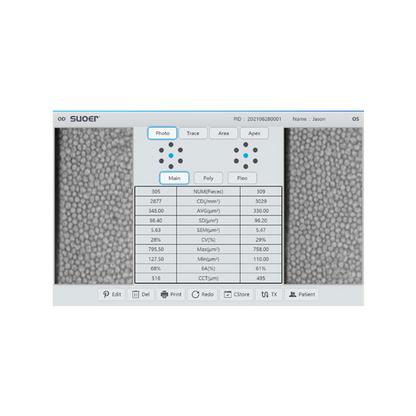
Task: Click the OD min value 127.50
Action: 156,259
